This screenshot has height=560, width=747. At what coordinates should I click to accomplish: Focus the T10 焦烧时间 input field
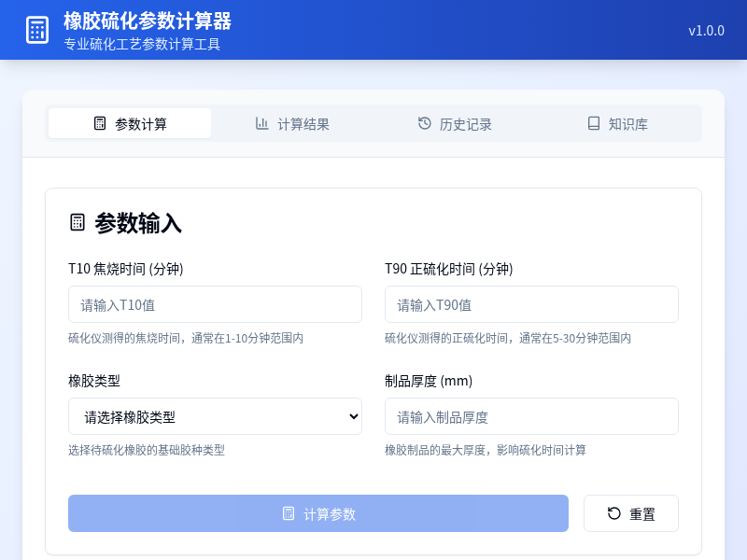[215, 304]
